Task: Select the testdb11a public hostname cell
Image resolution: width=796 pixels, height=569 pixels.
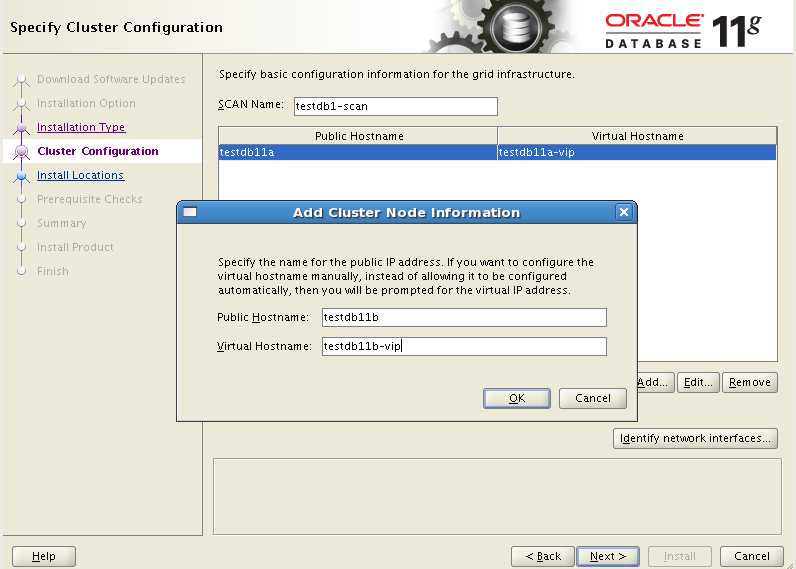Action: (x=358, y=152)
